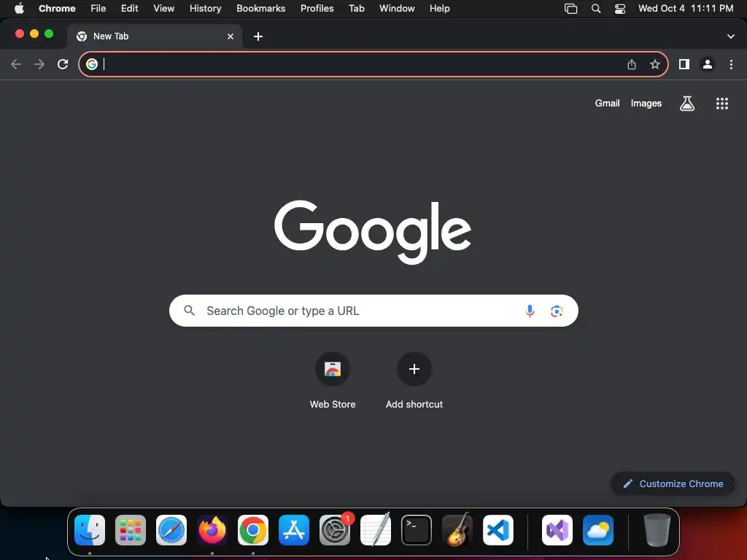
Task: Open Control Center in menu bar
Action: pos(620,9)
